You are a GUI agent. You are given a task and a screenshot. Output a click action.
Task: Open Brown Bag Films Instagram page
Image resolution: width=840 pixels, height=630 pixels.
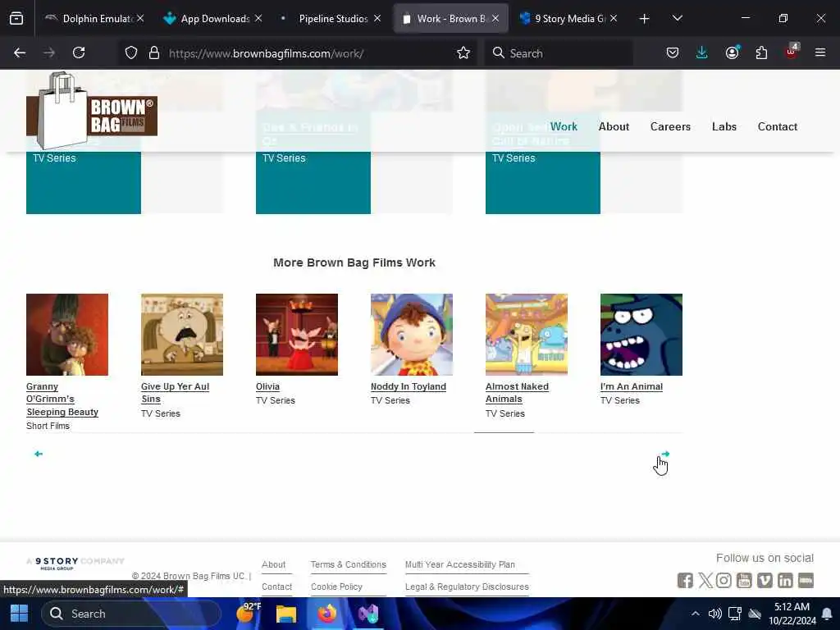click(724, 580)
